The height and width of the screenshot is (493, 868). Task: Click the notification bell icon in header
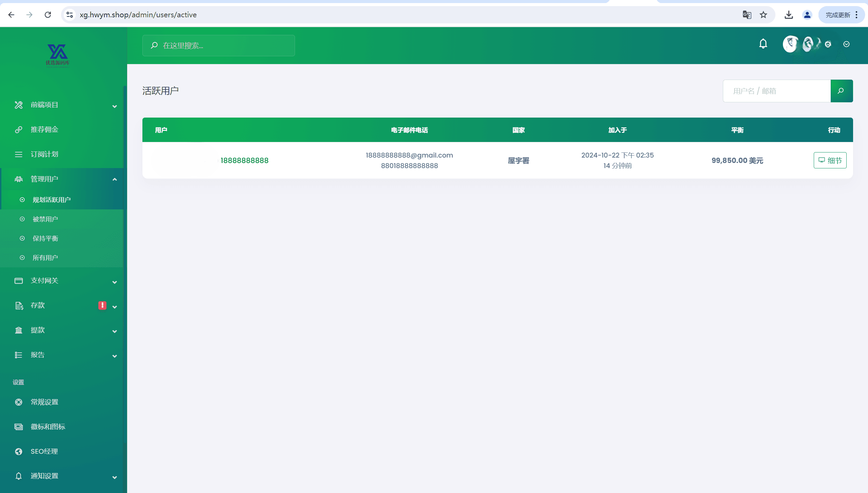763,44
